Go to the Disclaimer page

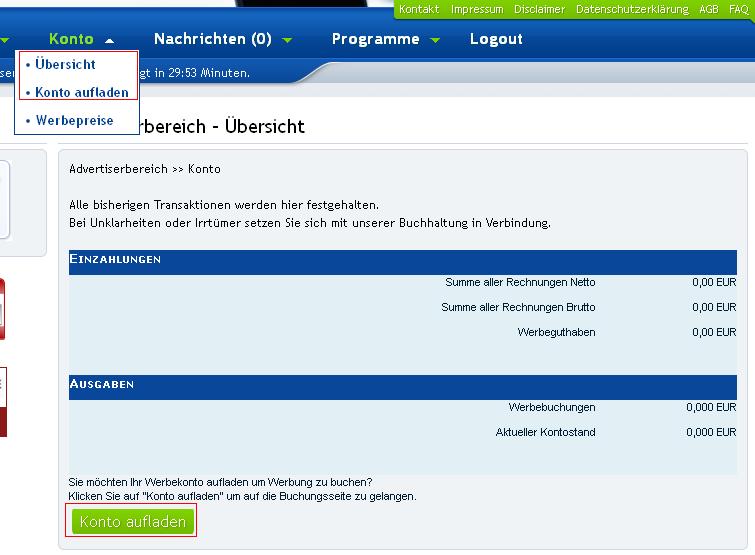tap(540, 9)
